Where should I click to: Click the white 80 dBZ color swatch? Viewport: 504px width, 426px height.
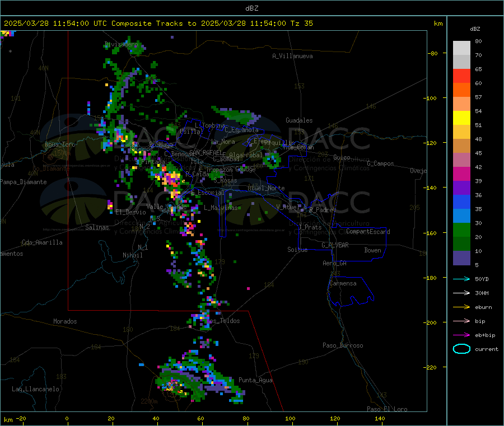461,48
